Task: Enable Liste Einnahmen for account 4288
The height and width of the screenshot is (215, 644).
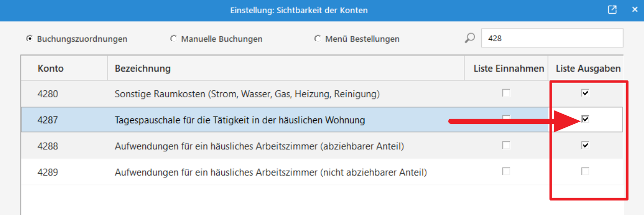Action: (x=506, y=146)
